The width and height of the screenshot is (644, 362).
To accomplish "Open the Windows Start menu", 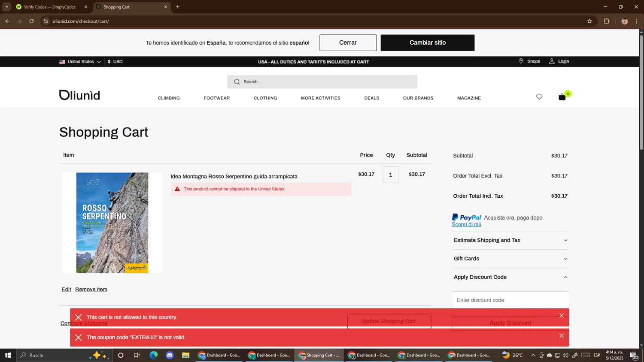I will pos(8,355).
